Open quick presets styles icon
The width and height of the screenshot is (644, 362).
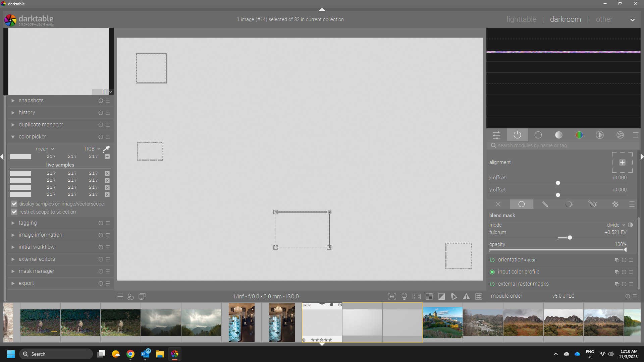(x=130, y=296)
